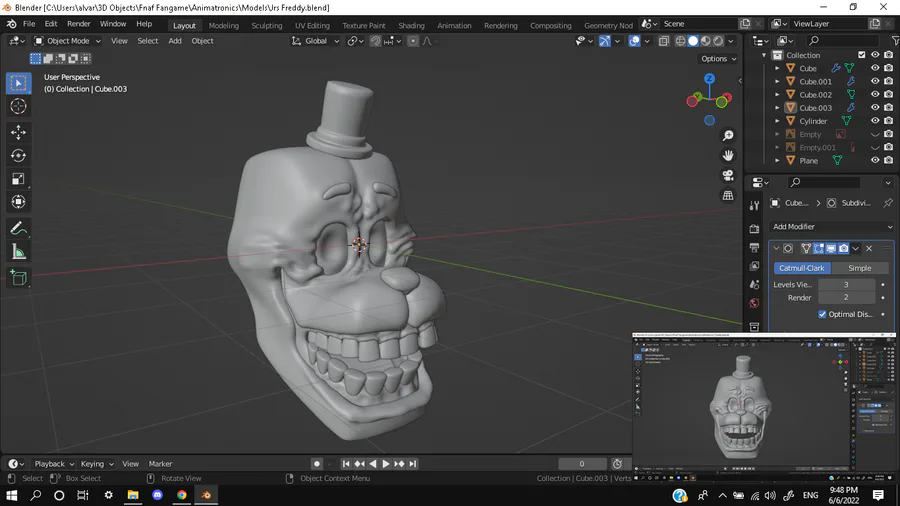This screenshot has height=506, width=900.
Task: Select the Select Box tool
Action: pos(18,83)
